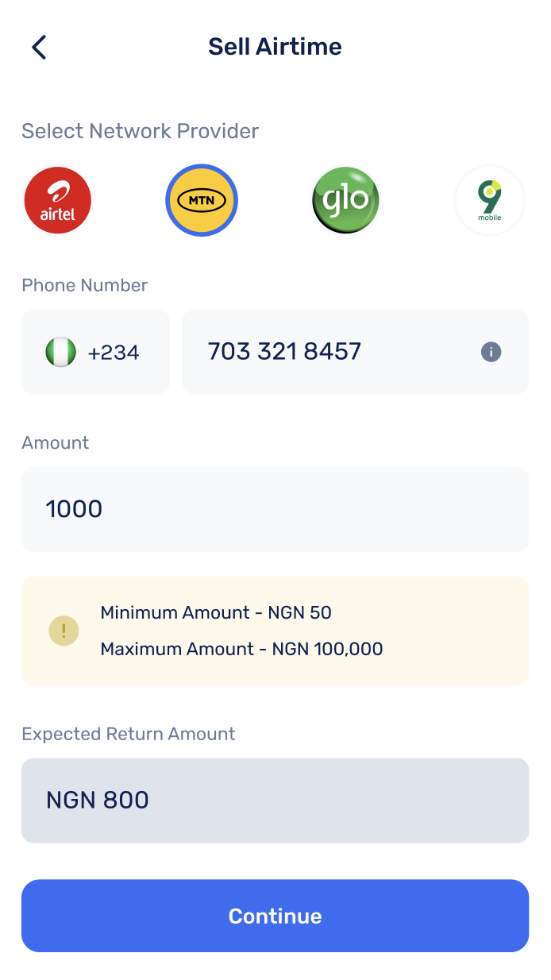This screenshot has width=551, height=980.
Task: Click the Sell Airtime header title
Action: pyautogui.click(x=275, y=46)
